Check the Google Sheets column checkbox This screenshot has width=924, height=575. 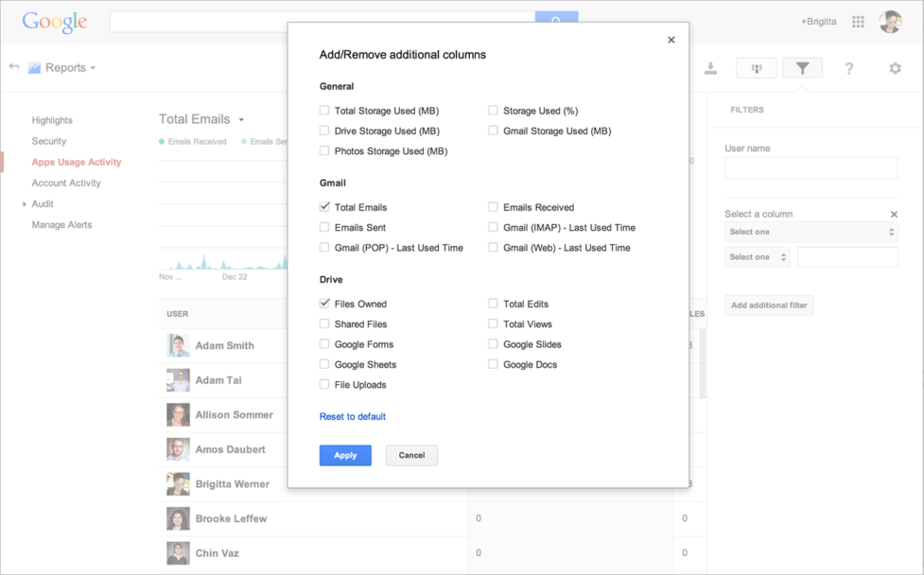pos(325,365)
